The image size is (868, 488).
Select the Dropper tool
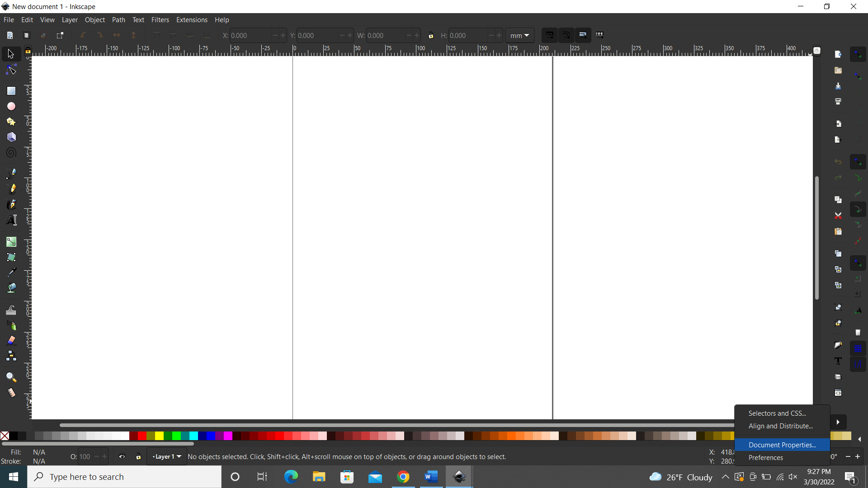click(x=11, y=272)
